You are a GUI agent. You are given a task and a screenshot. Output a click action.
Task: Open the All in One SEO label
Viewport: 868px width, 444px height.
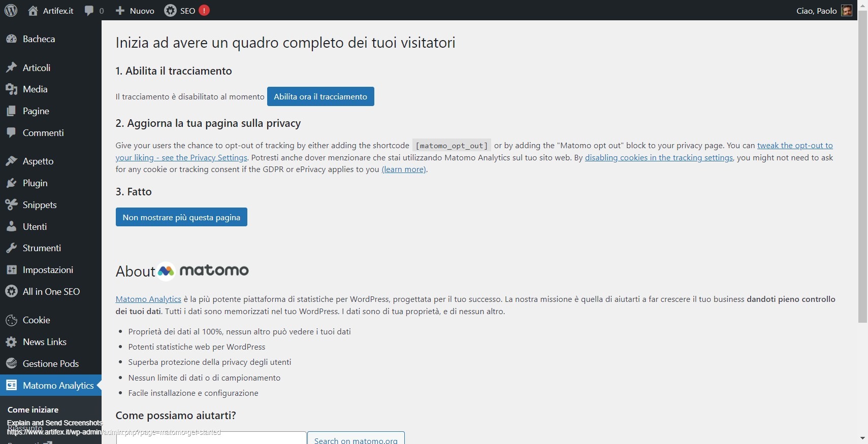pos(51,292)
